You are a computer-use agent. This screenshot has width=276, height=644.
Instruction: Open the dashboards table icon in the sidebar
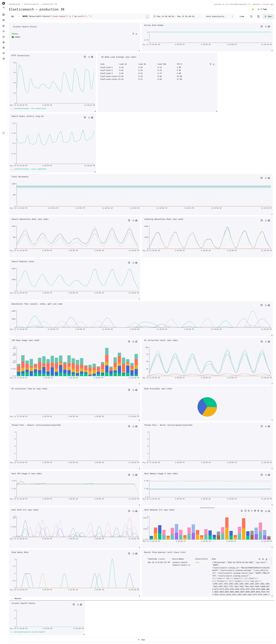click(3, 15)
